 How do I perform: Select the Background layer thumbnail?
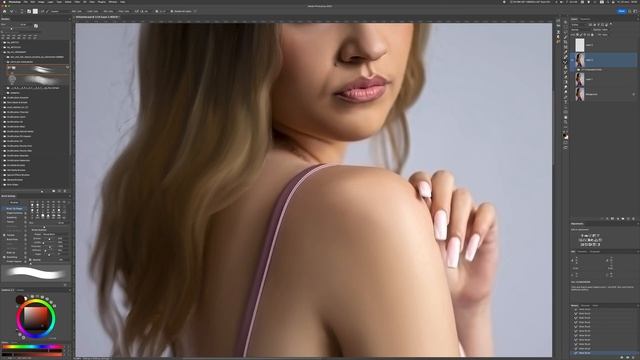[580, 94]
